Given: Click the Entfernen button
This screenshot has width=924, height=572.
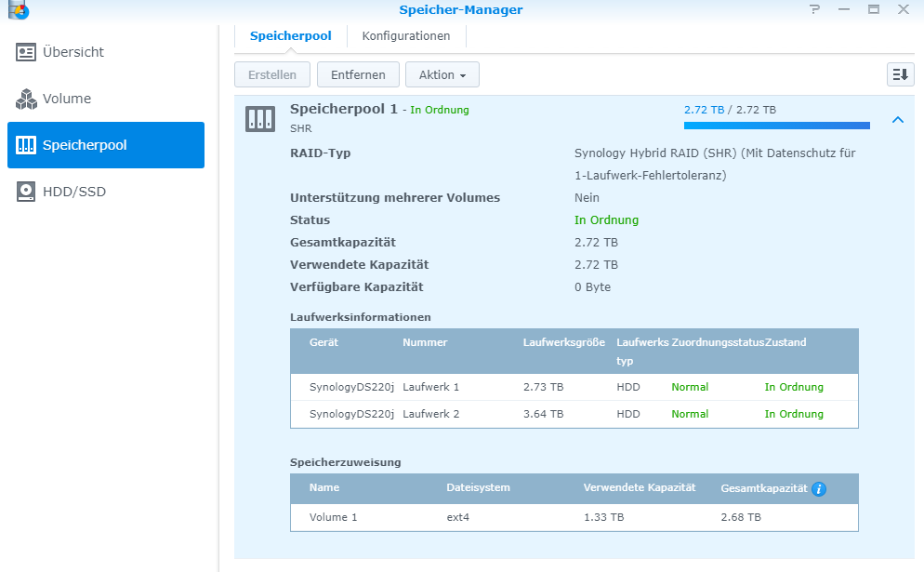Looking at the screenshot, I should (358, 75).
